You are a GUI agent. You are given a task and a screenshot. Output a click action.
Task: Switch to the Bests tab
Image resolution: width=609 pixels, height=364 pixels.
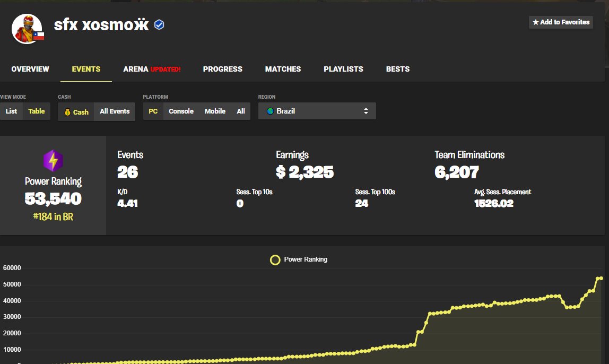tap(398, 69)
